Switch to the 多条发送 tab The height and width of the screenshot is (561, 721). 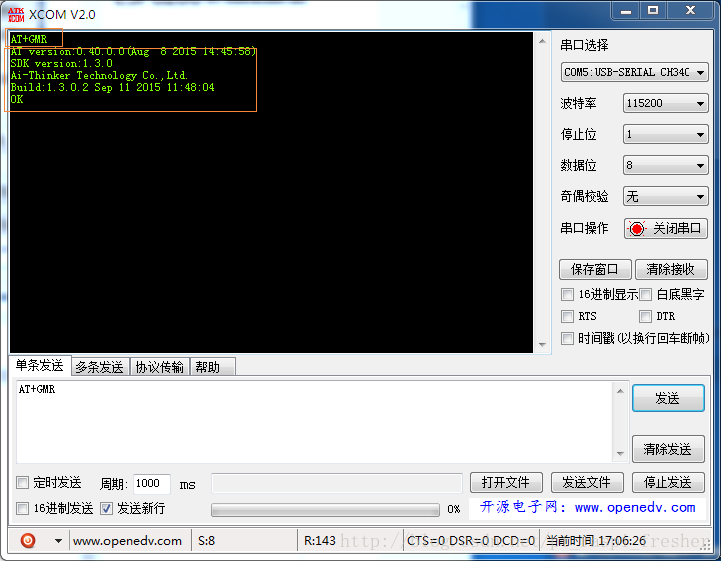click(100, 367)
